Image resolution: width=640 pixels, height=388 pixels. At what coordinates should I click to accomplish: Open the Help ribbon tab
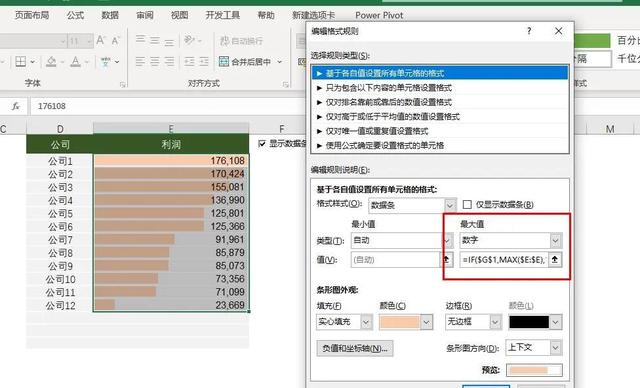coord(266,16)
